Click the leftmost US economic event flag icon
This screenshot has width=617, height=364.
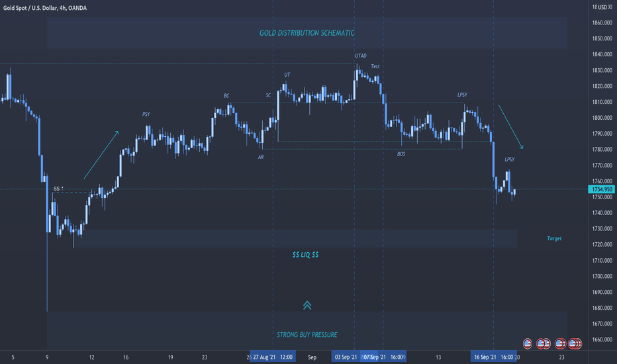(x=527, y=343)
